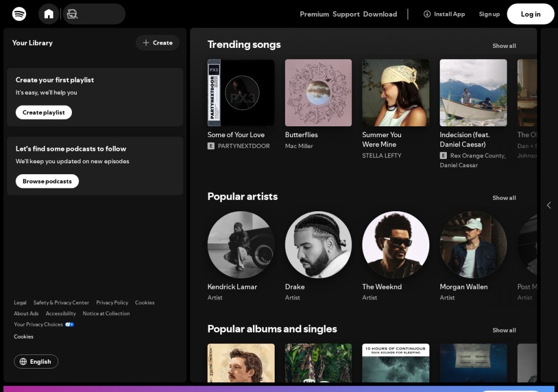Open the Support menu item
The height and width of the screenshot is (392, 558).
(346, 14)
